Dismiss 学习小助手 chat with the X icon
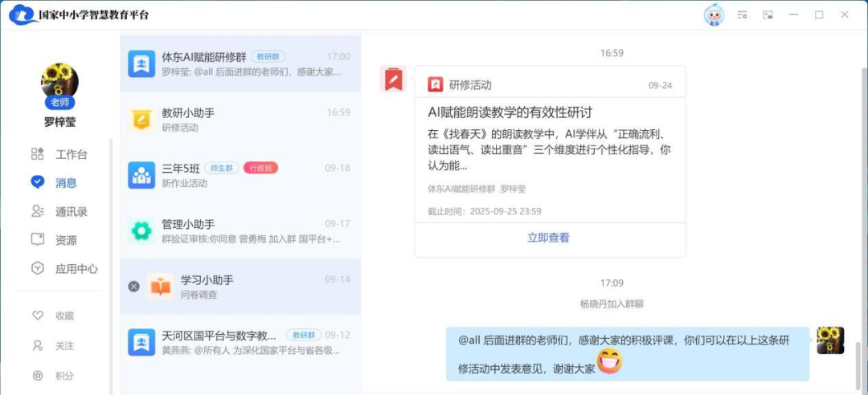868x395 pixels. 133,287
